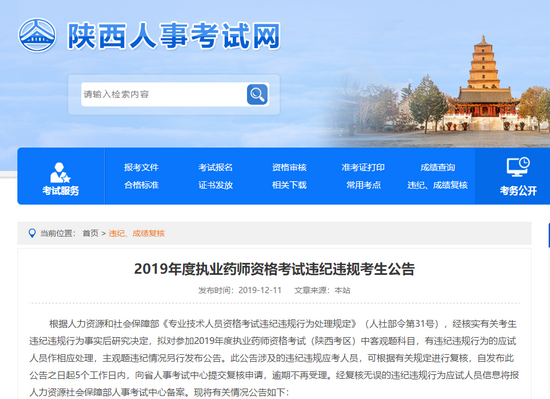Open 考务公开 monitor clock icon
The image size is (550, 399).
tap(518, 167)
